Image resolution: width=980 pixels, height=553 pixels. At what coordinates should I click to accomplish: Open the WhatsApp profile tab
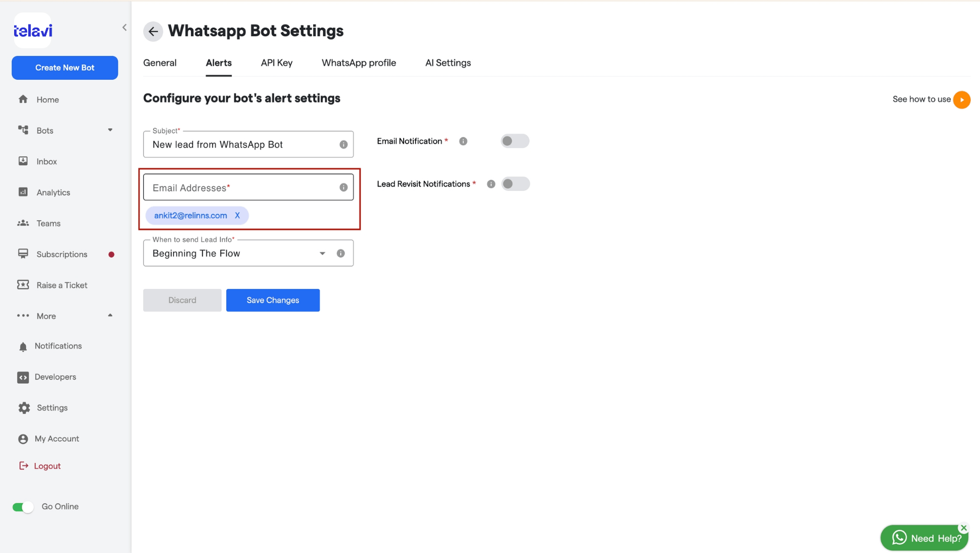[359, 63]
